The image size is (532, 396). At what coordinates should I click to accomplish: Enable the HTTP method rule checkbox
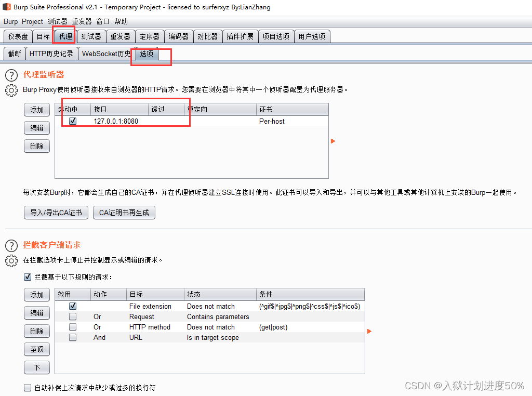73,327
